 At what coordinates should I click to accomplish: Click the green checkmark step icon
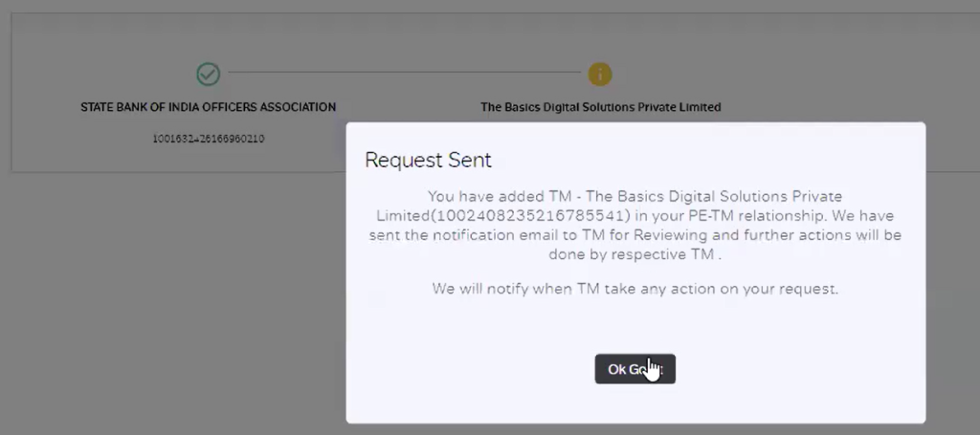tap(208, 75)
